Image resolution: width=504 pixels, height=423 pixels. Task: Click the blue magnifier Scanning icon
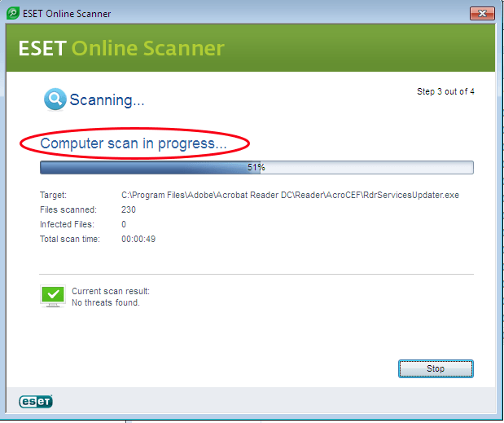pyautogui.click(x=55, y=99)
